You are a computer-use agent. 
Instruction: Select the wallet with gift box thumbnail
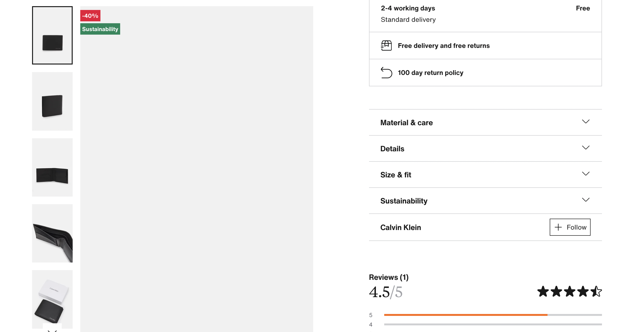click(52, 299)
